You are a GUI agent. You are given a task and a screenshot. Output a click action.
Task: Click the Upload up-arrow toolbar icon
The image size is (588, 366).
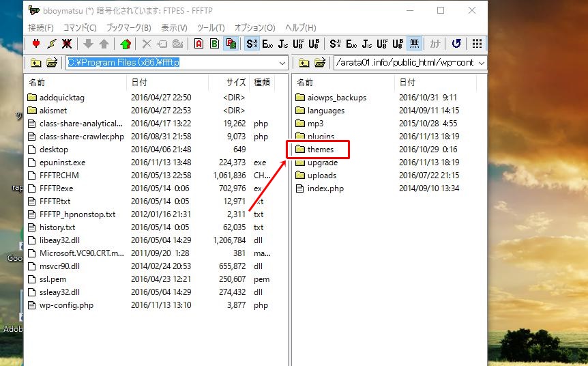coord(104,44)
